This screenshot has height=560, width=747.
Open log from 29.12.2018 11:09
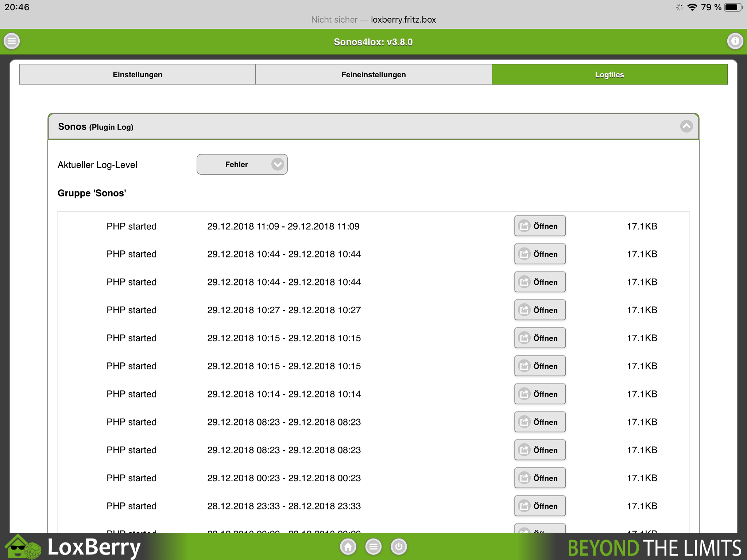click(539, 226)
